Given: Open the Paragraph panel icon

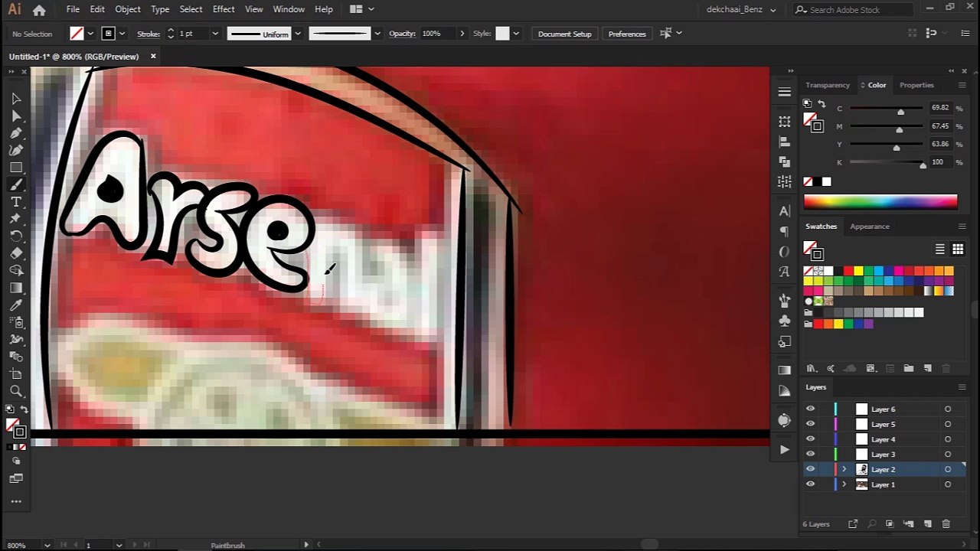Looking at the screenshot, I should point(784,231).
